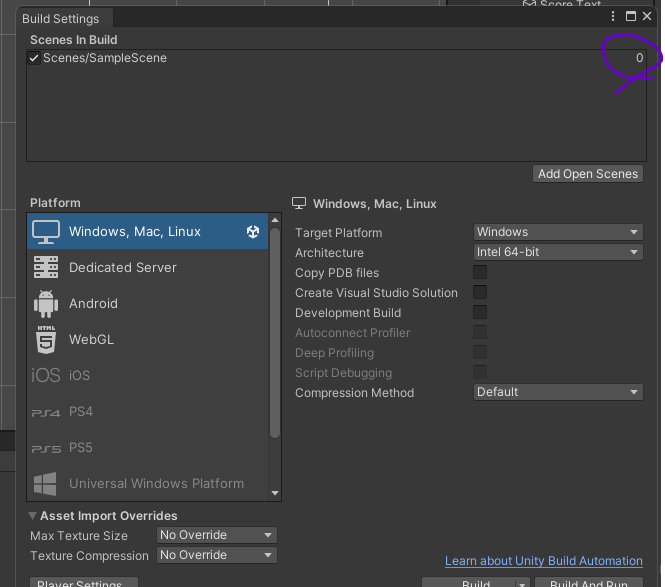Uncheck the Scenes/SampleScene checkbox
The image size is (665, 587).
34,58
